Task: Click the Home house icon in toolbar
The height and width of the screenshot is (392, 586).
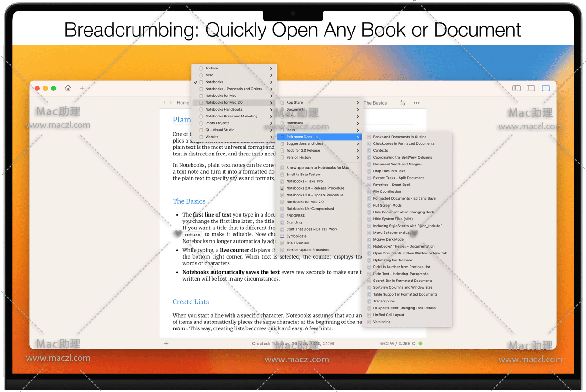Action: [68, 88]
